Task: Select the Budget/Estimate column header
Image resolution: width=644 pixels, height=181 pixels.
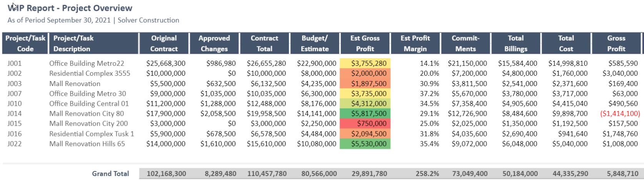Action: pos(314,43)
